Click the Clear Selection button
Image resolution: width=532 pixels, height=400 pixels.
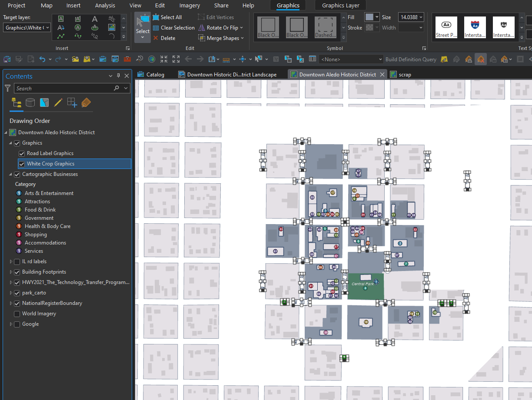point(173,27)
